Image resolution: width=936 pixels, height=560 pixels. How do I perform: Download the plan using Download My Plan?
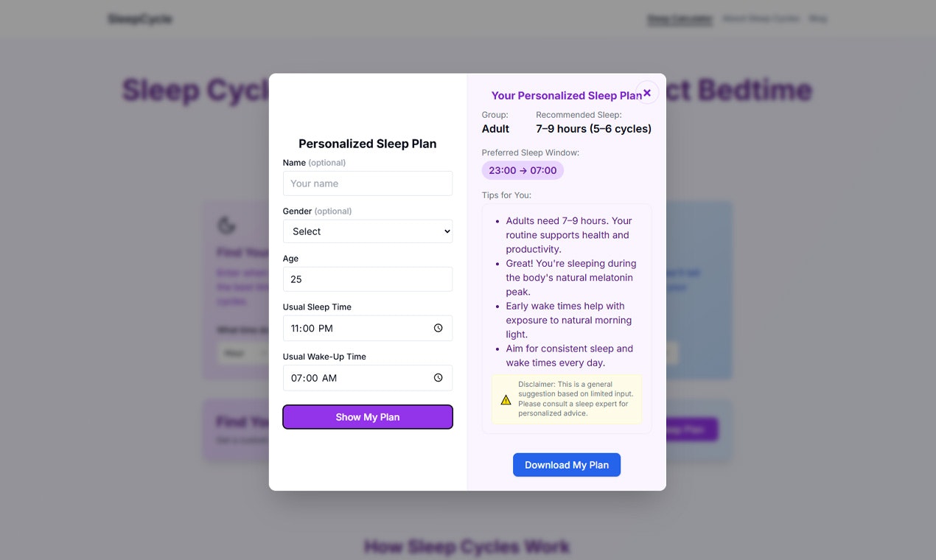(x=567, y=465)
